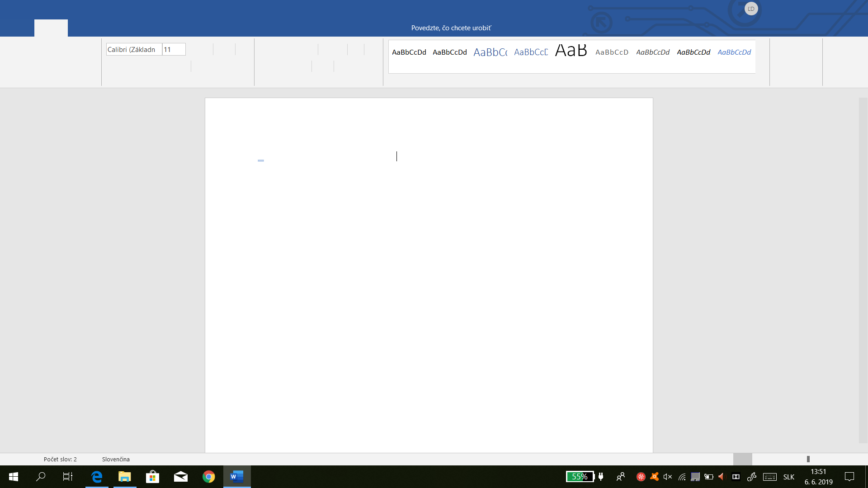The image size is (868, 488).
Task: Open the Microsoft Store icon
Action: pyautogui.click(x=152, y=477)
